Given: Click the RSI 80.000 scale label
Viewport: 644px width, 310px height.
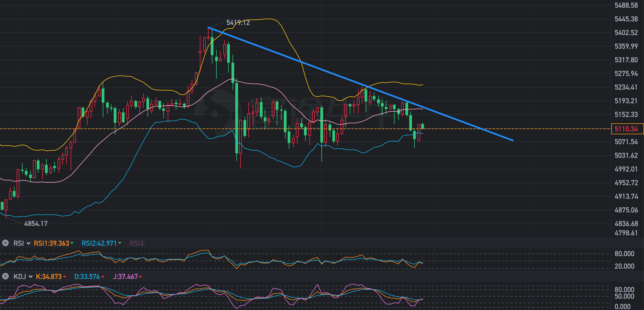Looking at the screenshot, I should click(624, 254).
